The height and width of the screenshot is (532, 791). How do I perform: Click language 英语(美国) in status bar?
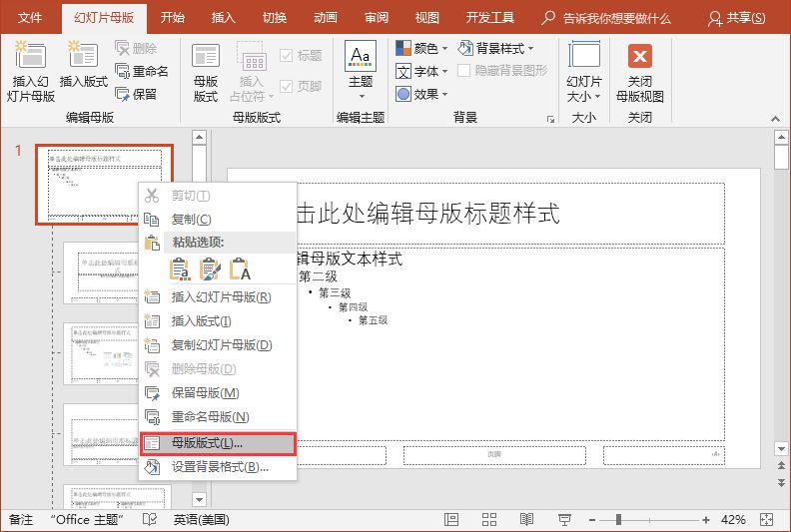coord(201,519)
